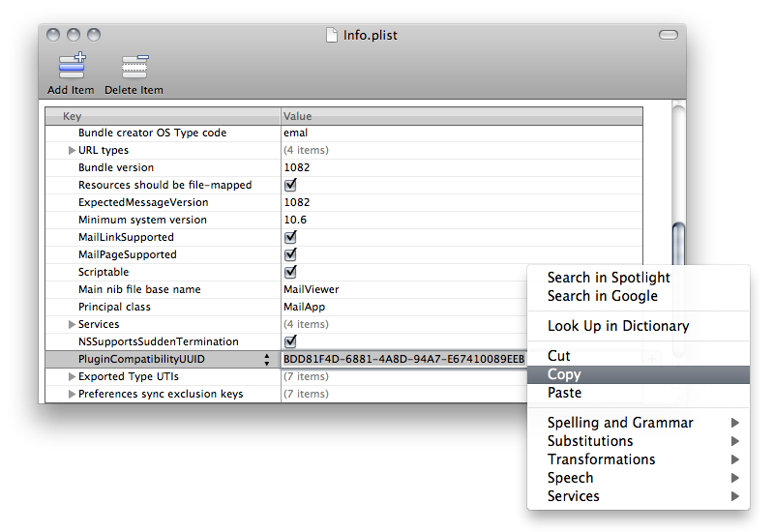This screenshot has height=532, width=774.
Task: Select Search in Spotlight
Action: (639, 278)
